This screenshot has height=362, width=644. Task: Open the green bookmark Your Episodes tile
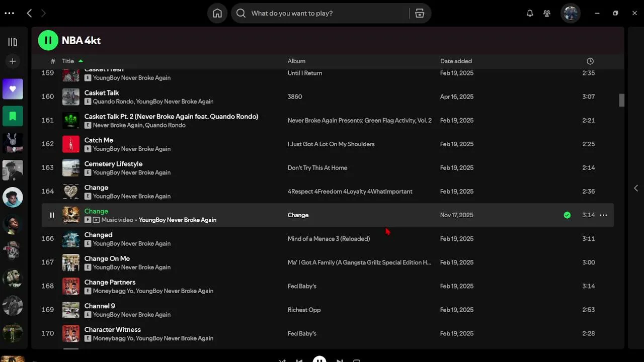coord(13,116)
